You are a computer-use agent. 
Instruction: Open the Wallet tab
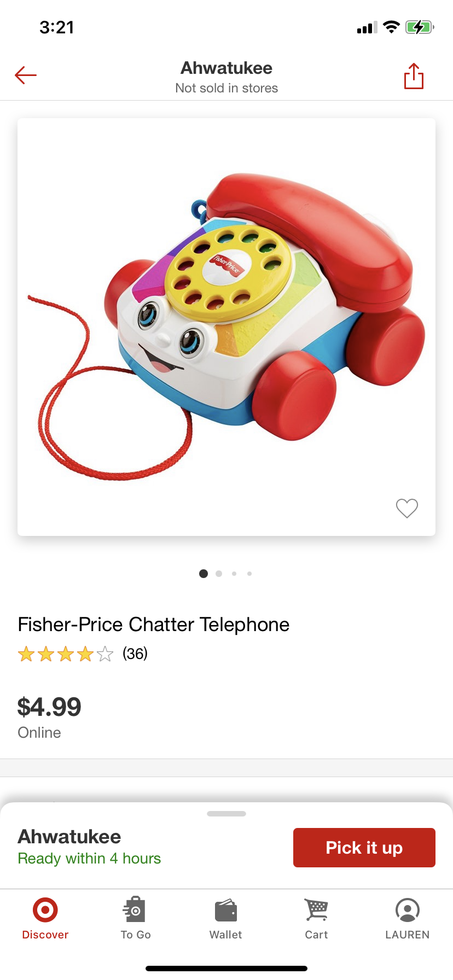(226, 919)
